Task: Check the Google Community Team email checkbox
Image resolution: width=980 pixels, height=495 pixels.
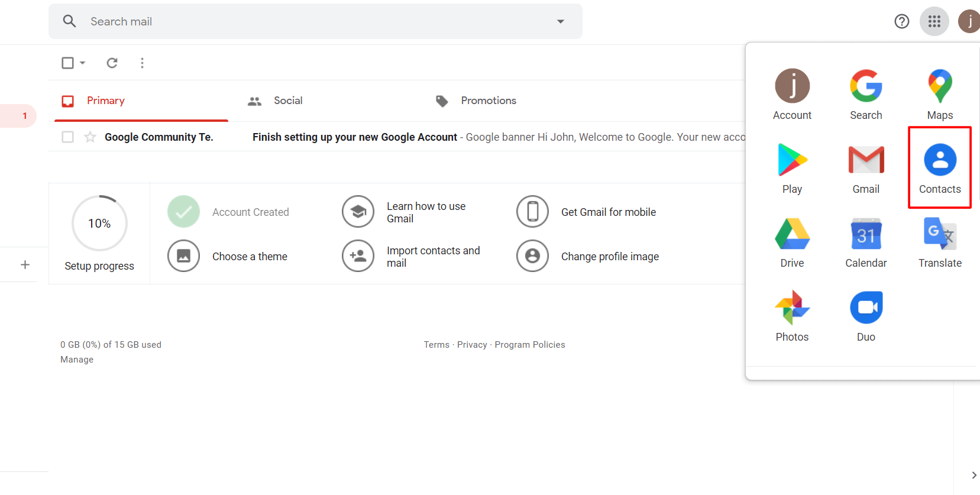Action: coord(68,137)
